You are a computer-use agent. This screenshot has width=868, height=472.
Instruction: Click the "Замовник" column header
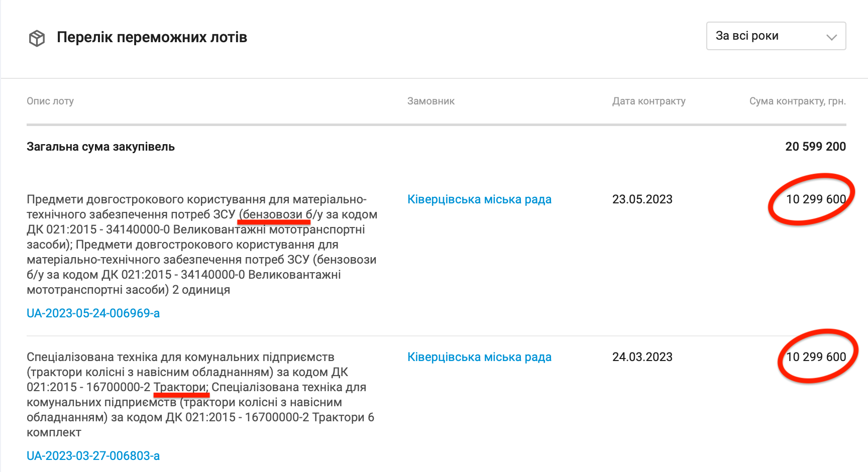pos(430,101)
